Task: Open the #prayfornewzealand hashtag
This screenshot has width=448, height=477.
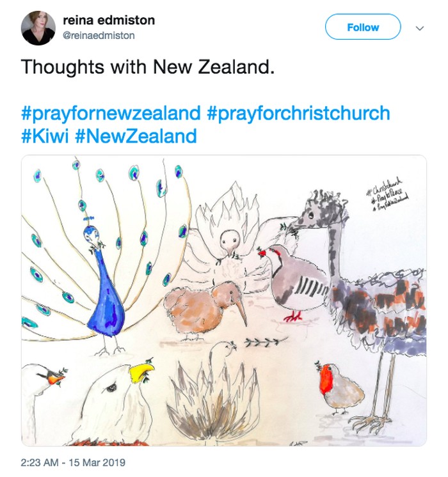Action: 111,113
